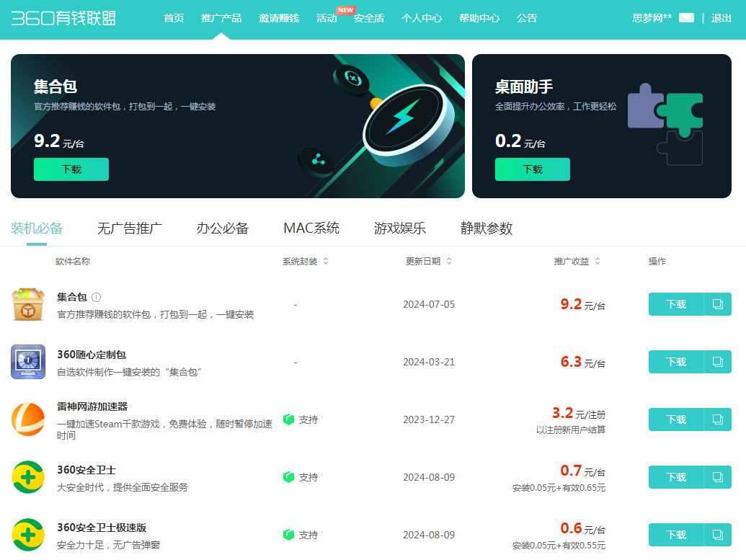Click the 360安全卫士 green shield icon
This screenshot has height=560, width=746.
click(27, 475)
